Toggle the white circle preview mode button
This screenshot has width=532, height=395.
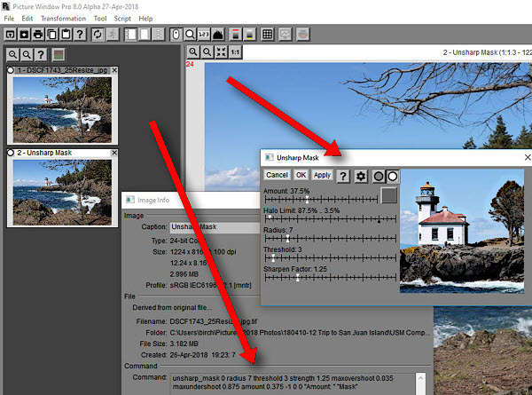(392, 176)
